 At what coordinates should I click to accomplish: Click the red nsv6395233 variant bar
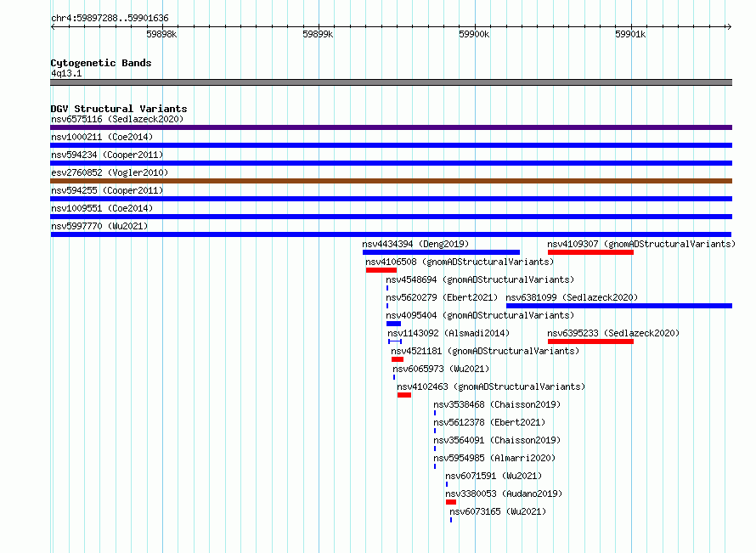[x=590, y=341]
